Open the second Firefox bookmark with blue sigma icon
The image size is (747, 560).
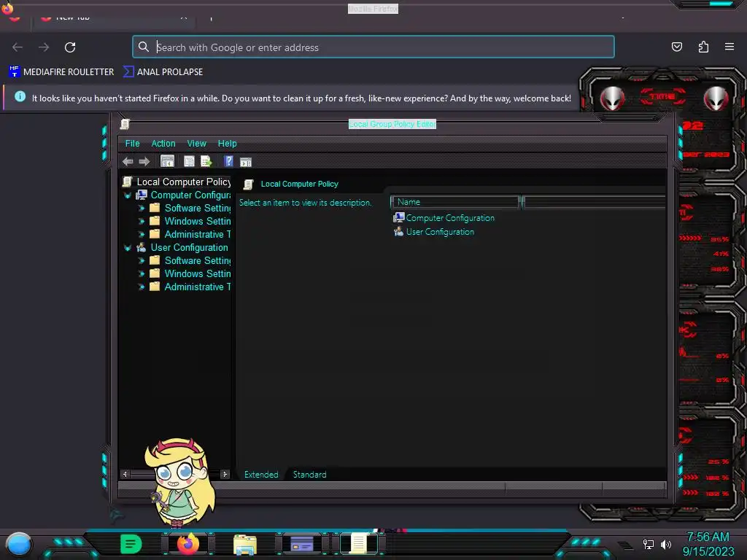(x=163, y=72)
